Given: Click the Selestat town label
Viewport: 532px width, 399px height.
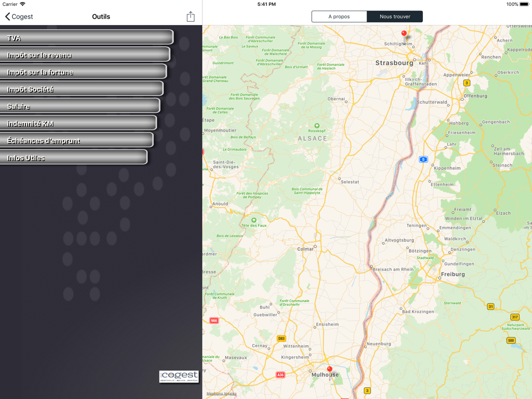Looking at the screenshot, I should click(x=350, y=182).
